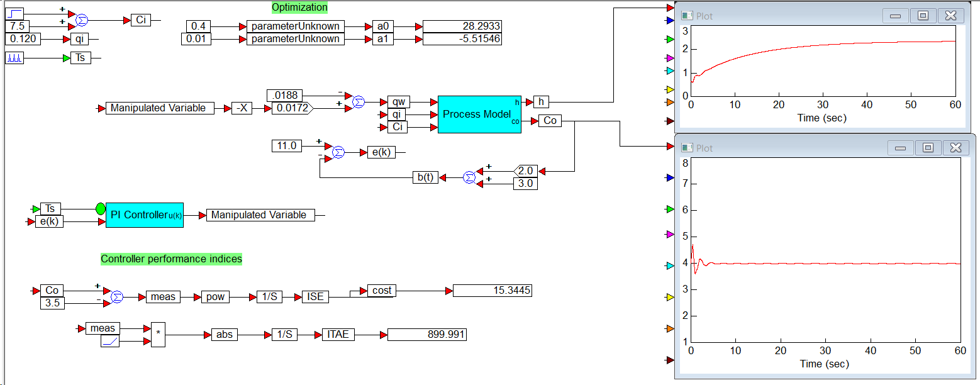Select the ISE variable block
Screen dimensions: 980x385
315,297
